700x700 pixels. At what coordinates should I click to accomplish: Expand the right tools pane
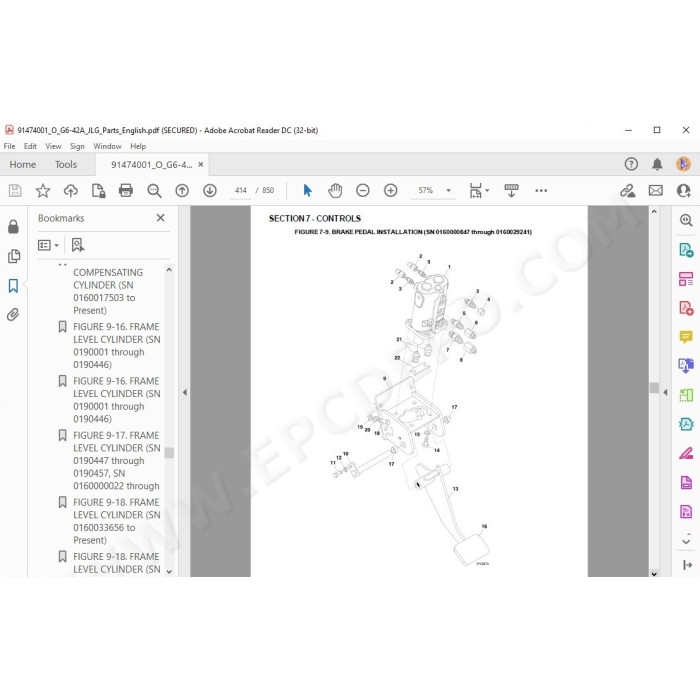665,392
